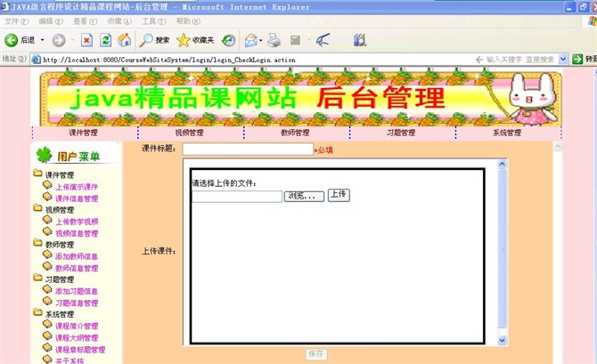
Task: Click the book icon beside 上传教学视频
Action: tap(47, 220)
